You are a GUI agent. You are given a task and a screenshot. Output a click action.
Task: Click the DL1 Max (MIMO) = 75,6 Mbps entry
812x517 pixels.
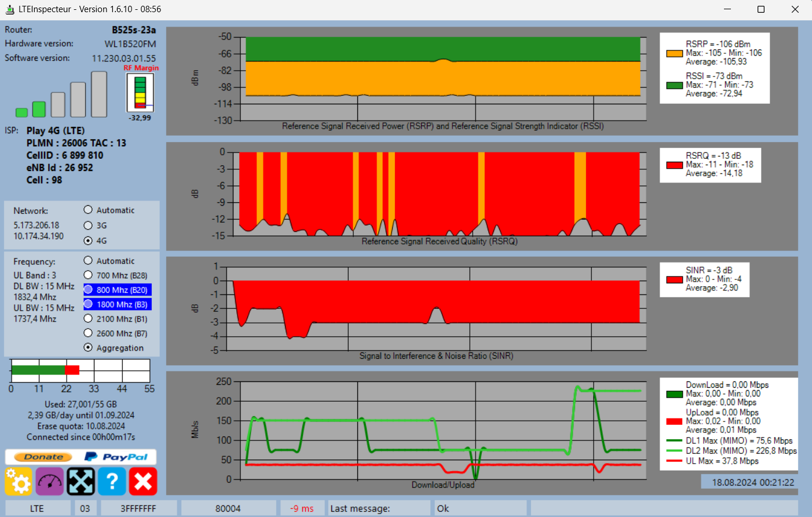739,440
